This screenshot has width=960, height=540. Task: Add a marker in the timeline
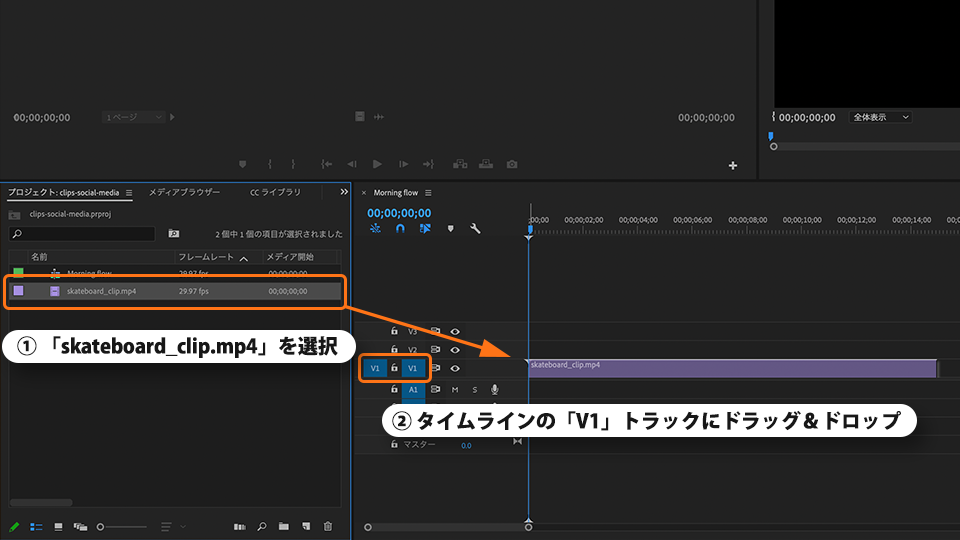point(450,228)
